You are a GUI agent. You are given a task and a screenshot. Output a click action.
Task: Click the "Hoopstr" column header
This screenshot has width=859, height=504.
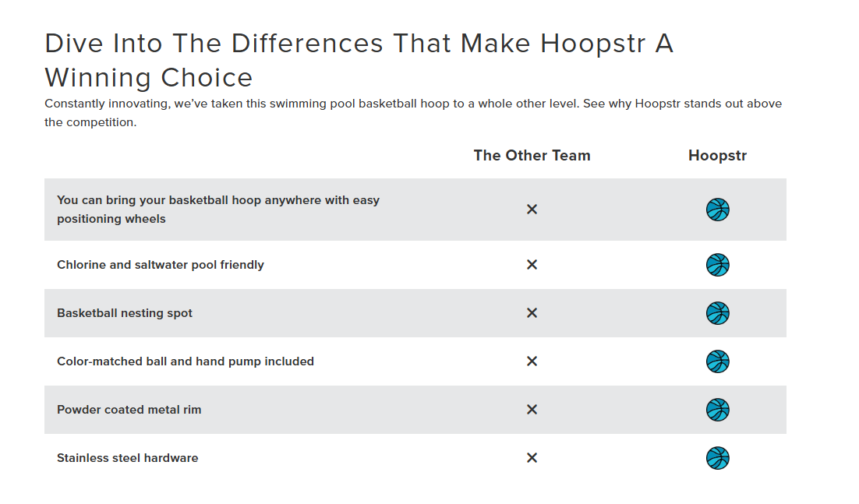tap(717, 155)
